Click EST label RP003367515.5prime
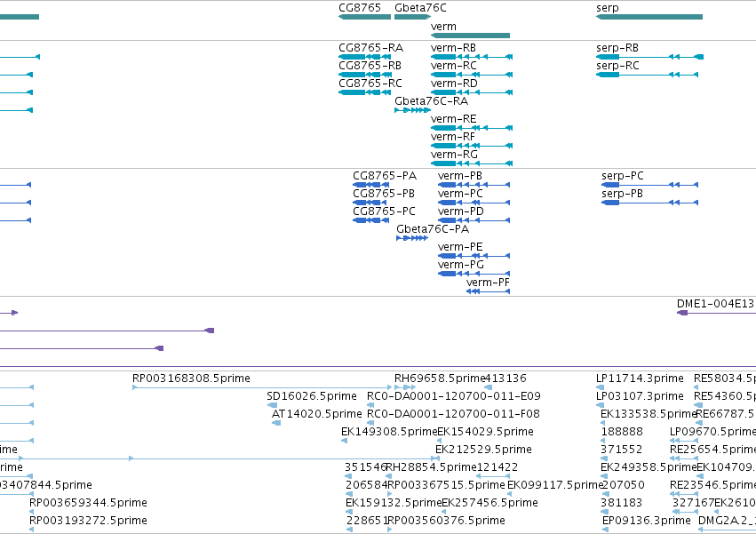The width and height of the screenshot is (756, 534). (x=447, y=485)
